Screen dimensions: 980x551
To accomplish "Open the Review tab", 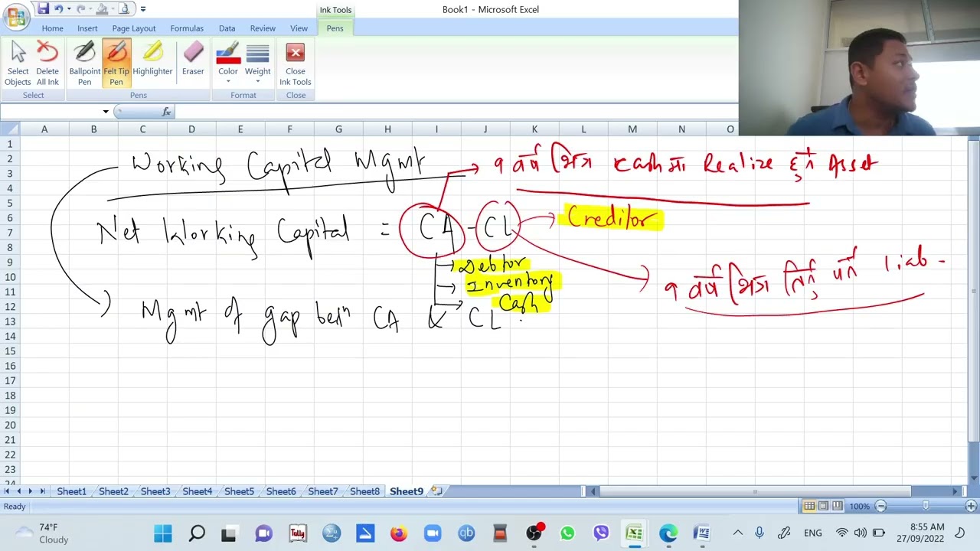I will [263, 28].
